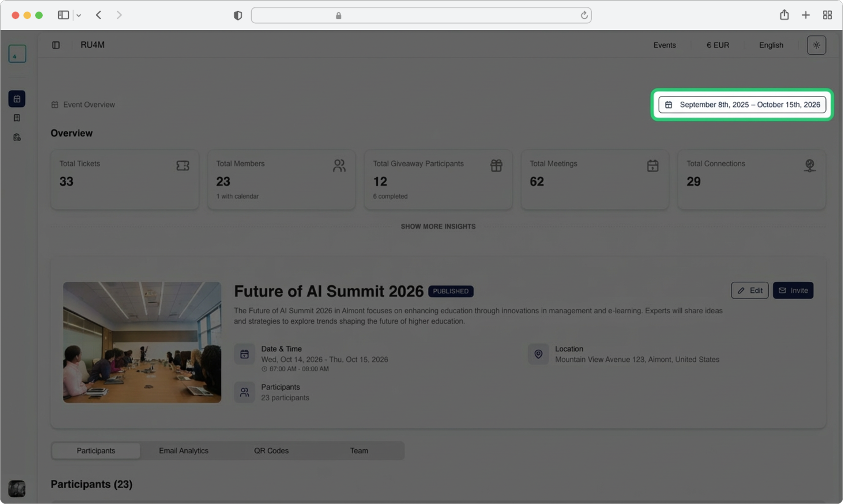
Task: Open the Events menu item
Action: [x=664, y=45]
